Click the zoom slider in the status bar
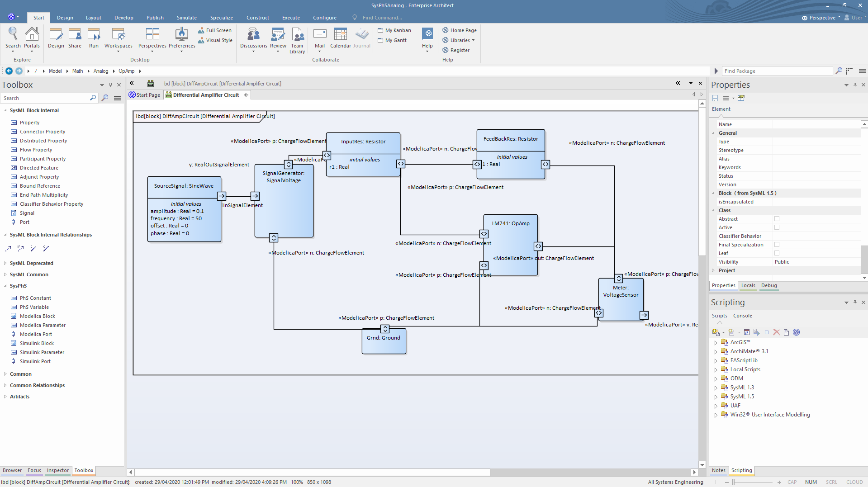868x487 pixels. tap(733, 482)
